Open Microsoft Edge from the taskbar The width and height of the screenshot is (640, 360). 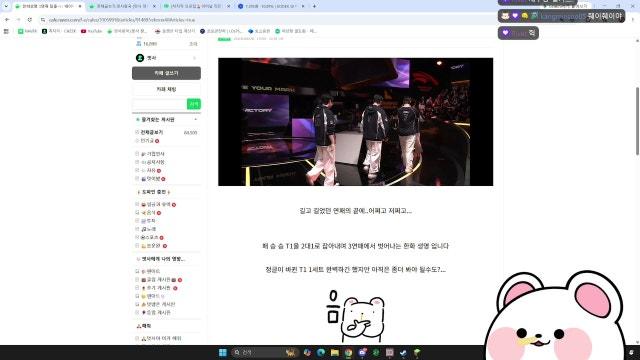click(321, 353)
